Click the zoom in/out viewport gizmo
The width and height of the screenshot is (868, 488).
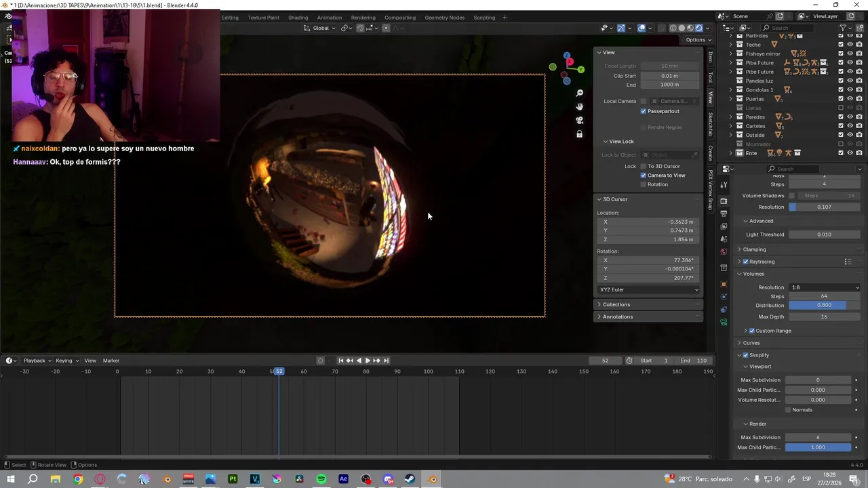[x=579, y=93]
